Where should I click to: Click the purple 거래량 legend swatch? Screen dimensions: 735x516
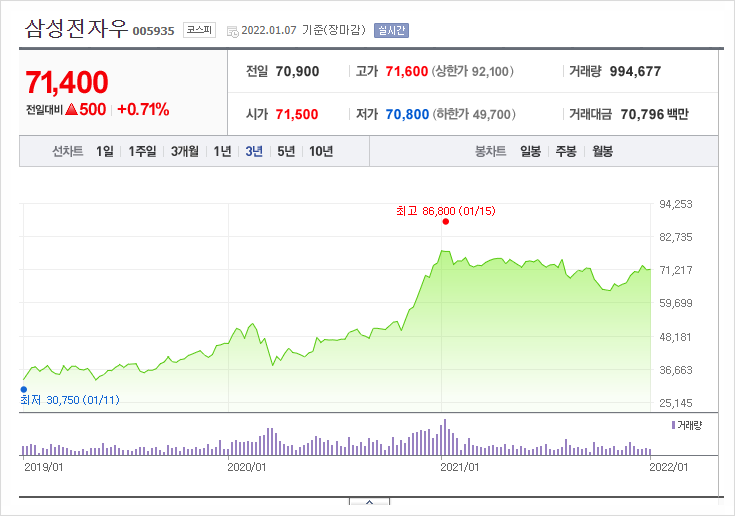(x=673, y=425)
